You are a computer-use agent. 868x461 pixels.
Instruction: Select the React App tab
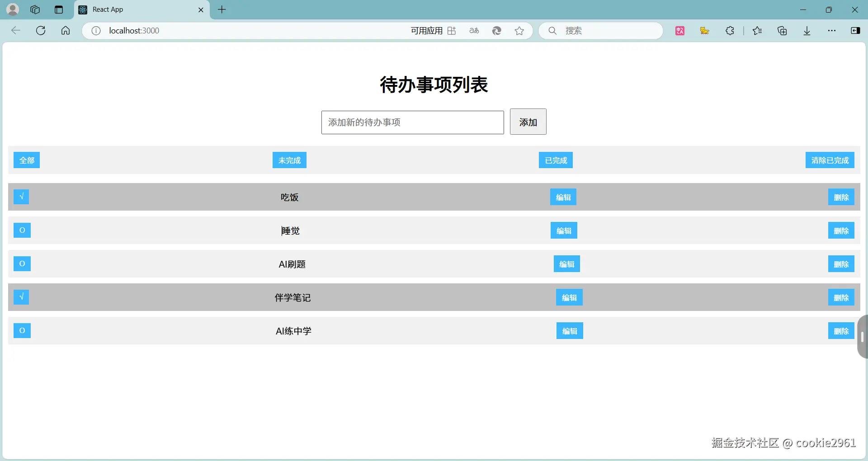coord(142,9)
